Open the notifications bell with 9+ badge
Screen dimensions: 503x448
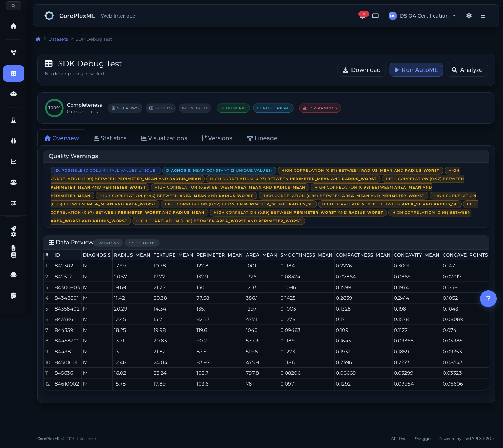362,16
